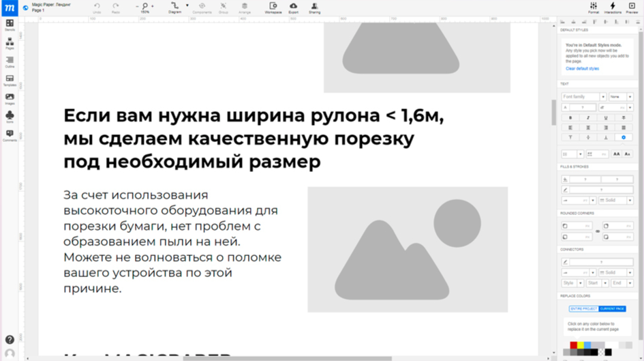Toggle bold text formatting
Screen dimensions: 644x361
tap(569, 117)
